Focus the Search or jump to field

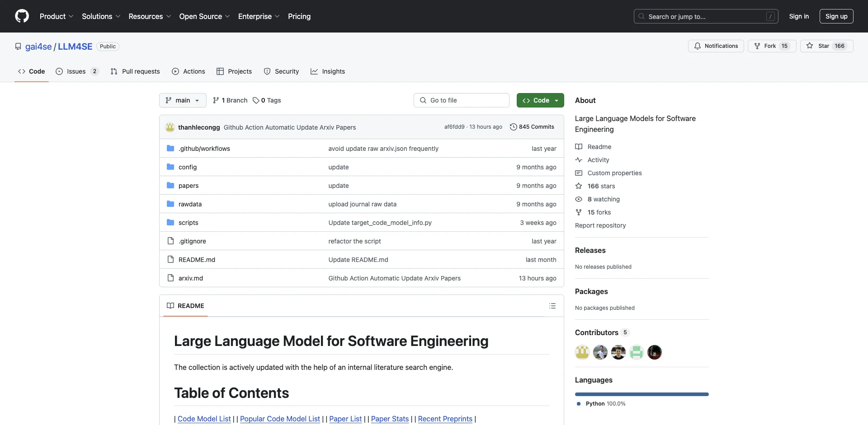click(x=706, y=16)
